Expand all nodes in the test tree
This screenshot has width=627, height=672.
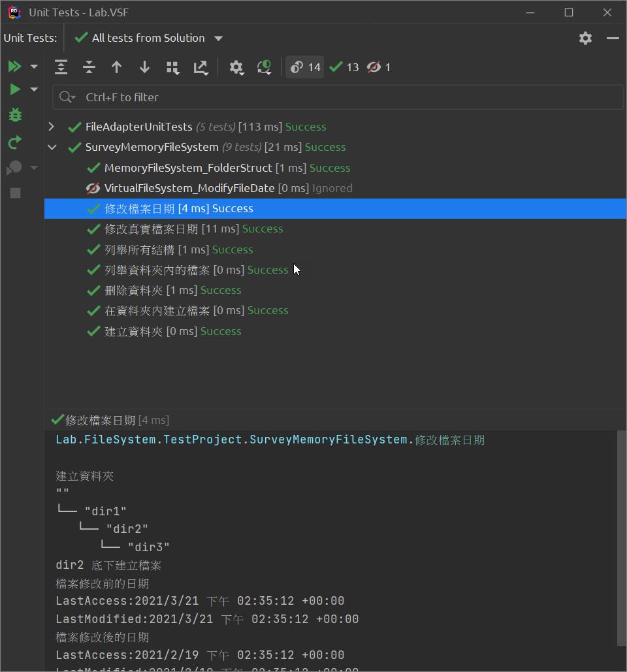[61, 67]
